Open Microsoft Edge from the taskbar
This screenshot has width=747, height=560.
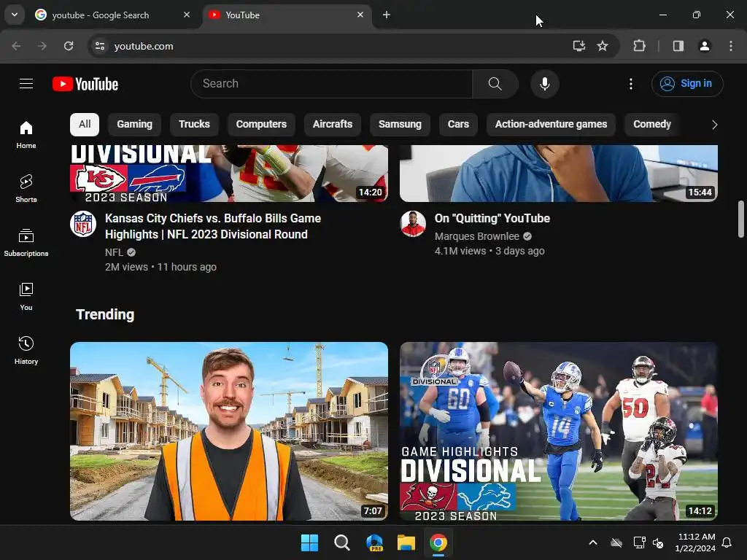(374, 542)
